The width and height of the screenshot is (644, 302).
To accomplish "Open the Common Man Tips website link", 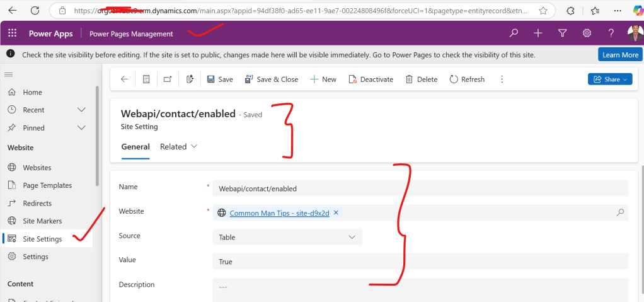I will pos(279,213).
